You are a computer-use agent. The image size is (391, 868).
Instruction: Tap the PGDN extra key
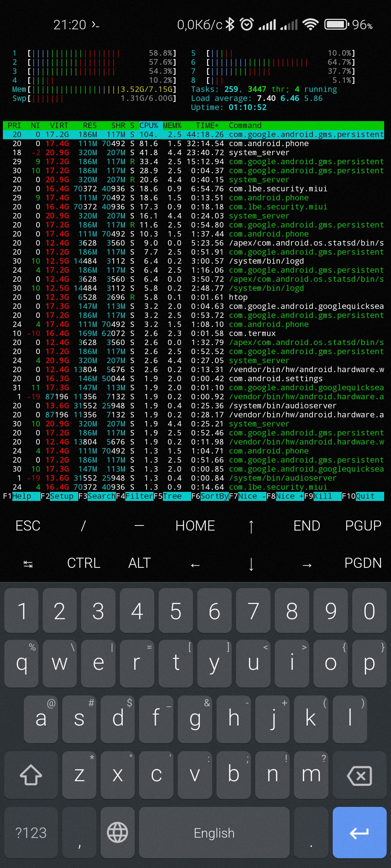click(x=363, y=563)
